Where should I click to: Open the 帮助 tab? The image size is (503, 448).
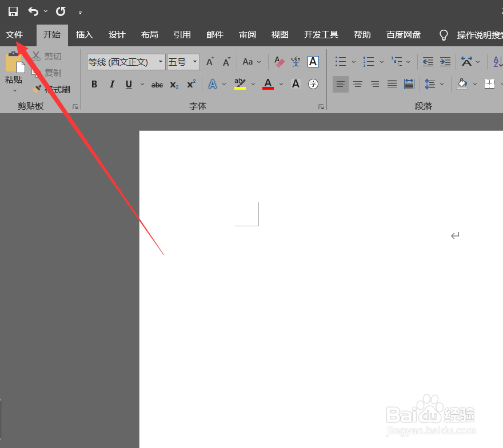click(362, 35)
